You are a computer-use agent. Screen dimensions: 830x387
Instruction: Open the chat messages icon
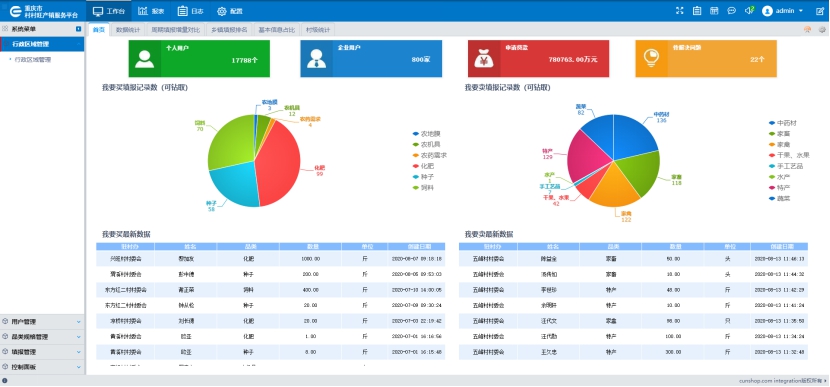pos(732,11)
